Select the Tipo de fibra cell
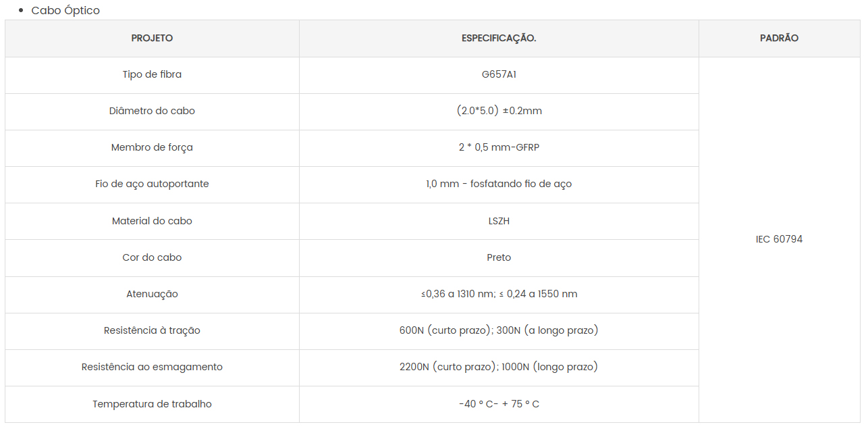The image size is (868, 429). click(x=152, y=75)
